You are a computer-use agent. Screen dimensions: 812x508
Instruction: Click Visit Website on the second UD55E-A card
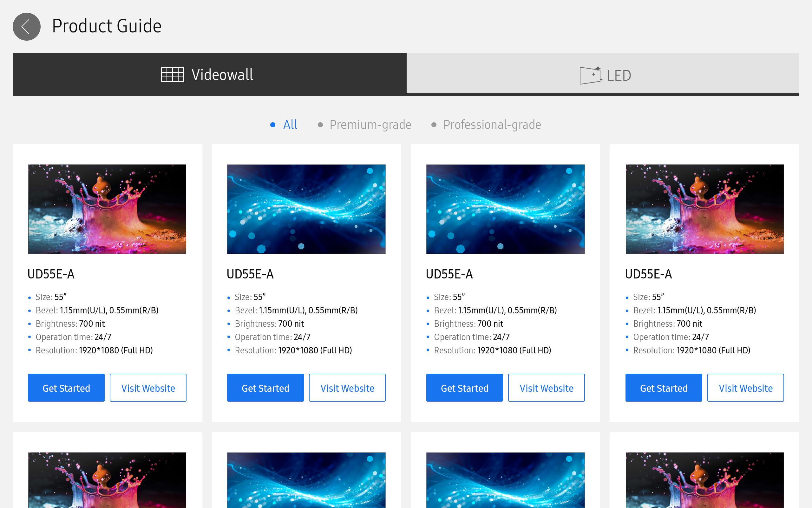[x=347, y=388]
